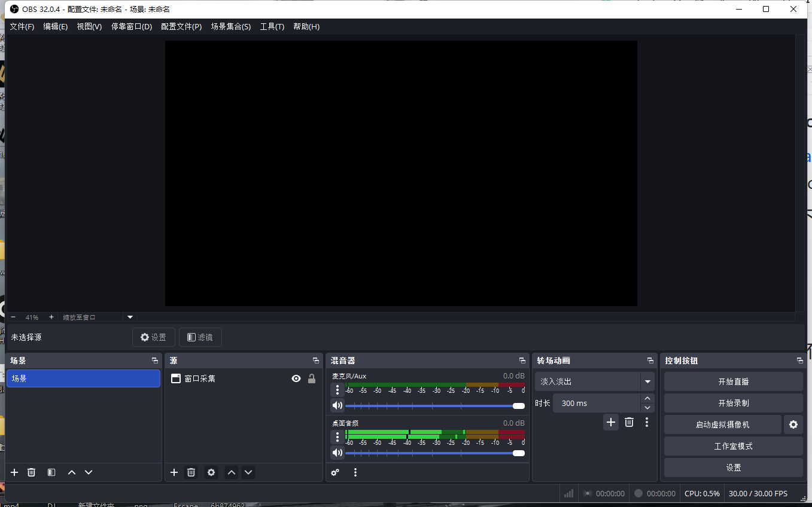812x507 pixels.
Task: Mute the 麦克风/Aux audio channel
Action: (337, 405)
